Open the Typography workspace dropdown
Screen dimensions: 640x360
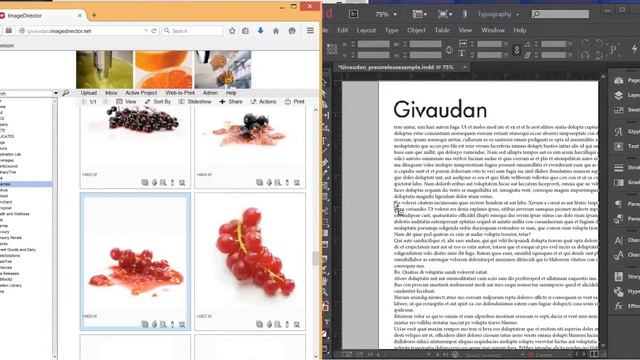[x=498, y=14]
